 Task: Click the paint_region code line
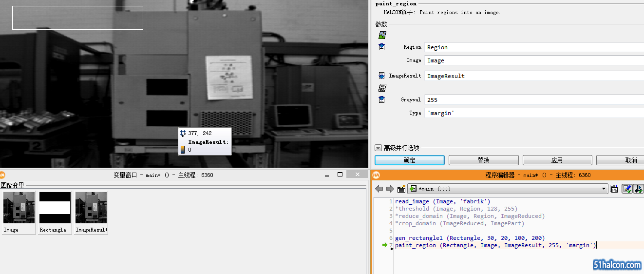[x=495, y=245]
